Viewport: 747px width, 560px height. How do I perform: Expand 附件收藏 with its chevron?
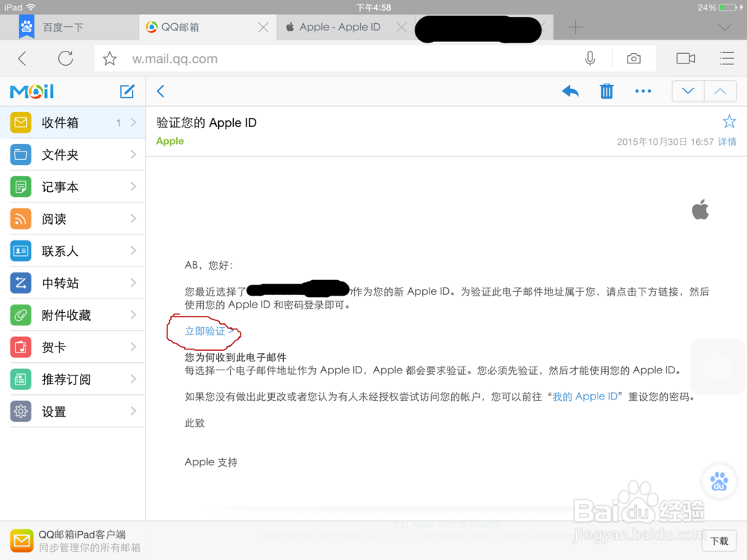pos(134,315)
